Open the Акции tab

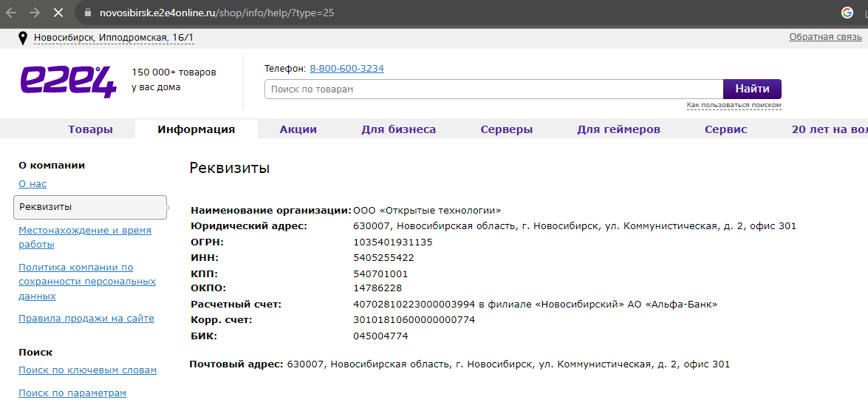pos(298,129)
